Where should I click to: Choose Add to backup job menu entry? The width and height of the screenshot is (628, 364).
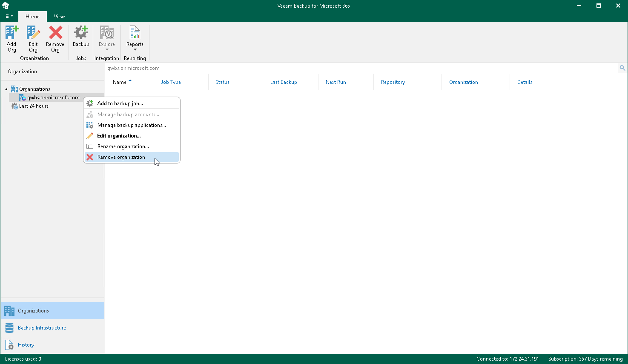point(132,103)
